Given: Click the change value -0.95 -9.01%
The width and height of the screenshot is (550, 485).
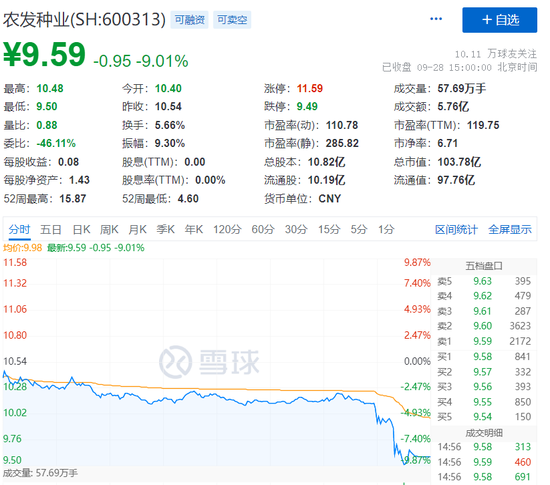Looking at the screenshot, I should point(141,61).
